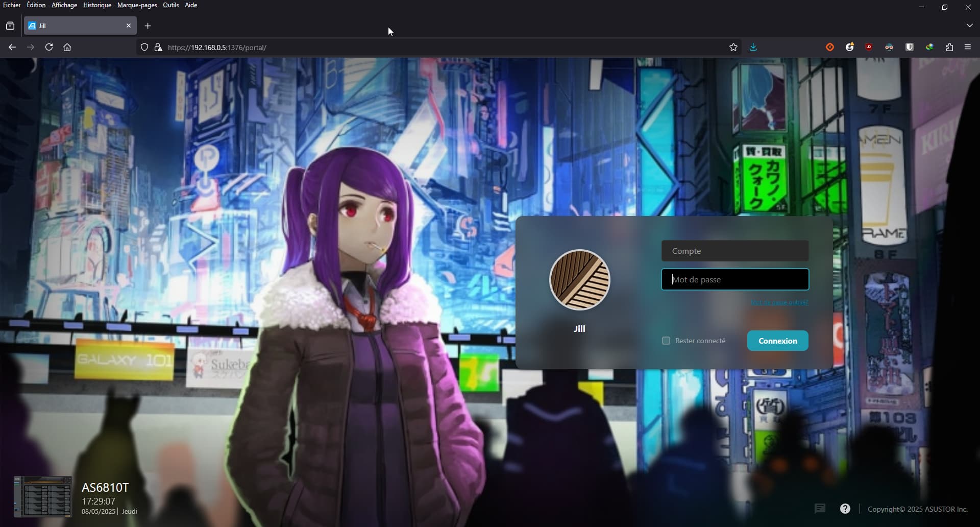Viewport: 980px width, 527px height.
Task: Click the Connexion button
Action: coord(777,341)
